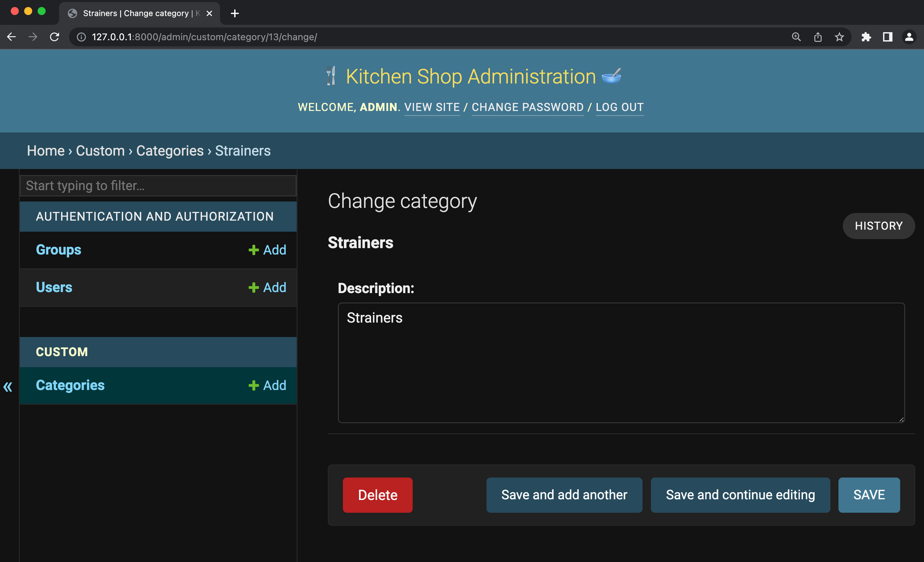The height and width of the screenshot is (562, 924).
Task: Reload the page with the refresh icon
Action: pyautogui.click(x=55, y=37)
